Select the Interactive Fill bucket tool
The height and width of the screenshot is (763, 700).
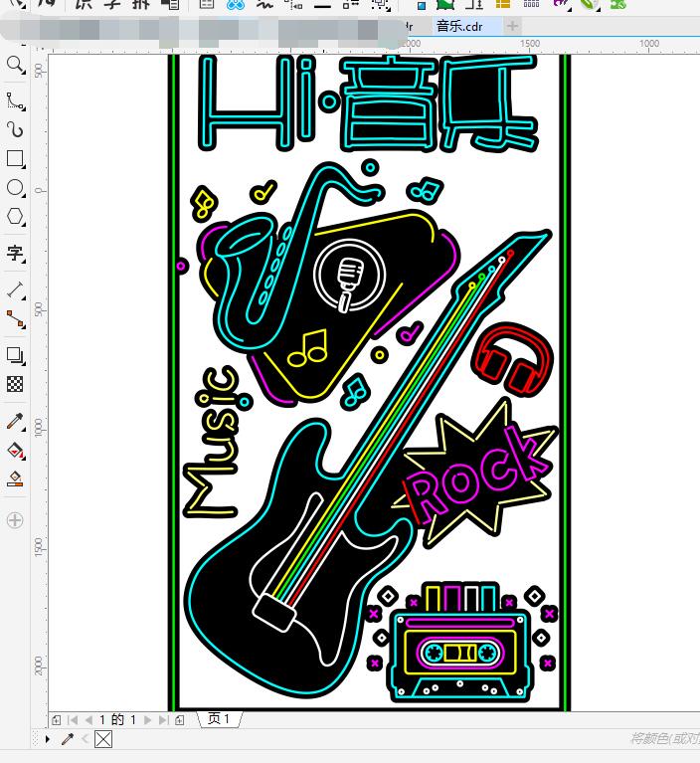tap(15, 451)
